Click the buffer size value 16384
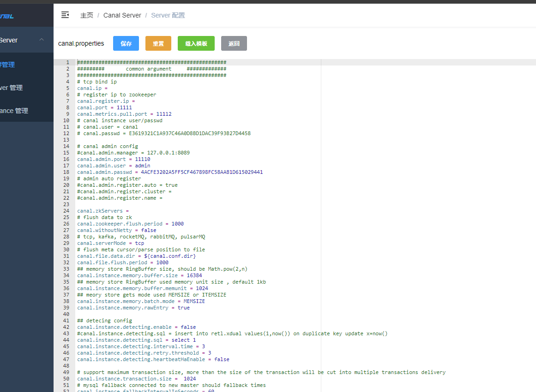536x392 pixels. coord(194,276)
